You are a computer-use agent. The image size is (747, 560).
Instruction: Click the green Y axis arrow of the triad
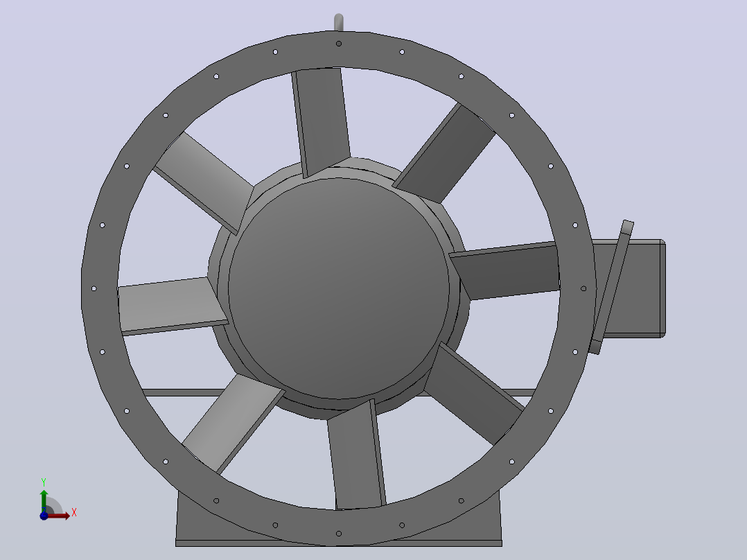(44, 500)
